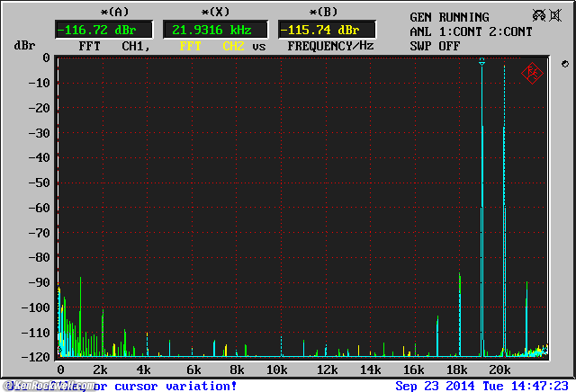Click the GEN RUNNING status text
This screenshot has height=392, width=576.
449,17
